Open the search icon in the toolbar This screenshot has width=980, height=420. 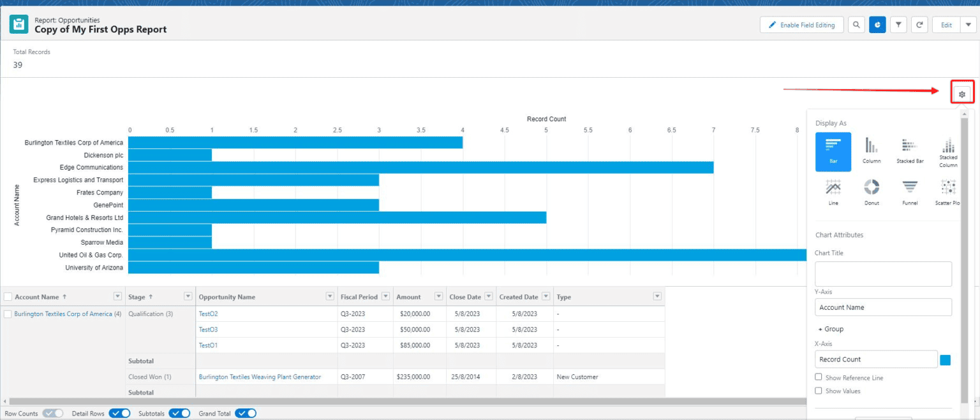coord(856,24)
